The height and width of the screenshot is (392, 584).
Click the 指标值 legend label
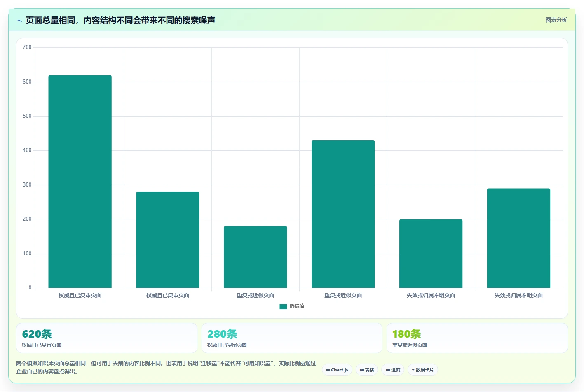tap(297, 306)
